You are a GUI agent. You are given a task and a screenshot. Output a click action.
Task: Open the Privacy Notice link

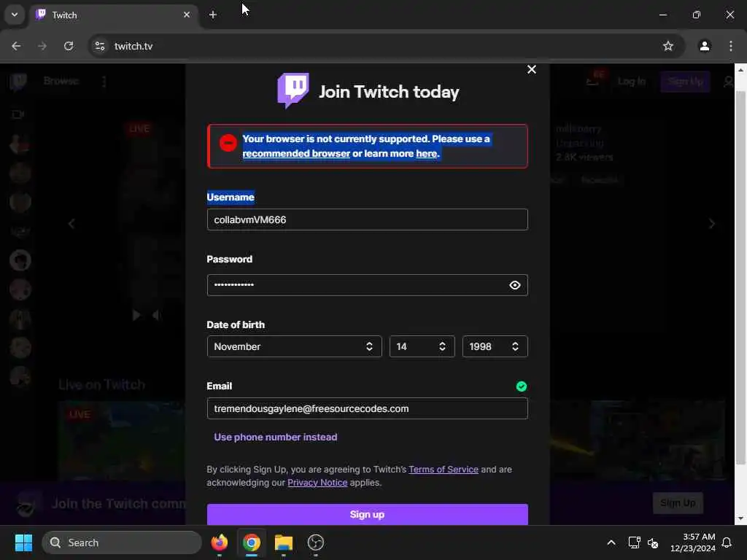click(317, 483)
